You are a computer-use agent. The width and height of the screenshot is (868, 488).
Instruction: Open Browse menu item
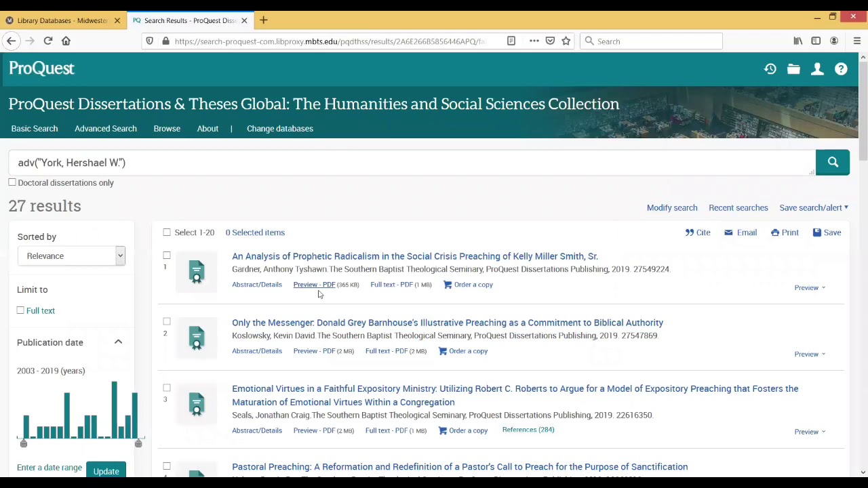[167, 129]
